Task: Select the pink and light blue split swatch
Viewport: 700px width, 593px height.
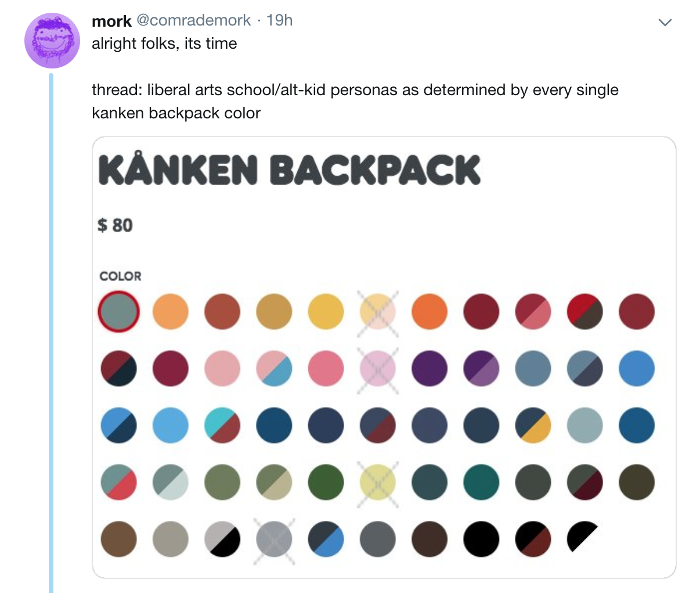Action: [274, 368]
